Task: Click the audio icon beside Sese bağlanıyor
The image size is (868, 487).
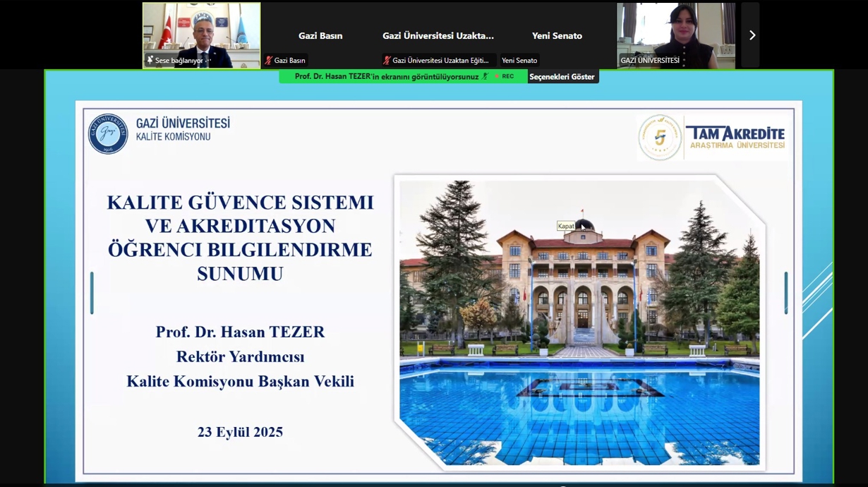Action: 150,61
